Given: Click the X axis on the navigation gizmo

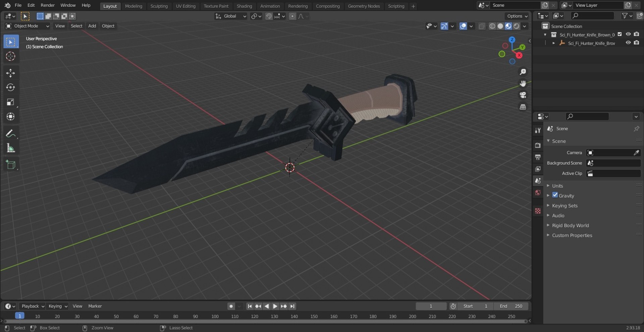Looking at the screenshot, I should point(519,55).
